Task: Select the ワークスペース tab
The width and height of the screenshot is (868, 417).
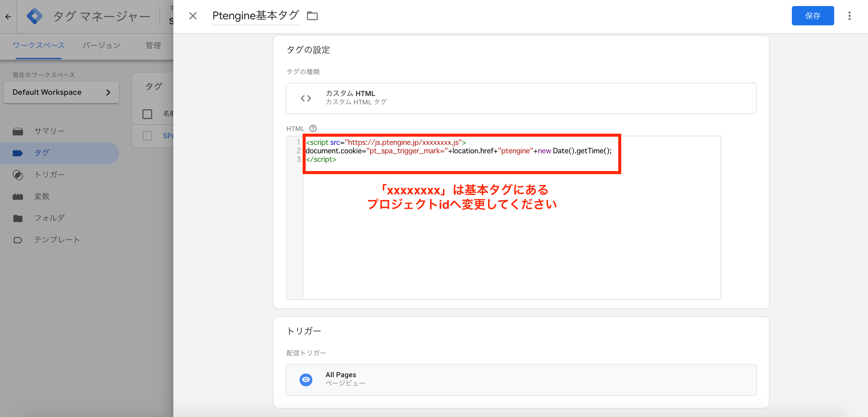Action: tap(39, 45)
